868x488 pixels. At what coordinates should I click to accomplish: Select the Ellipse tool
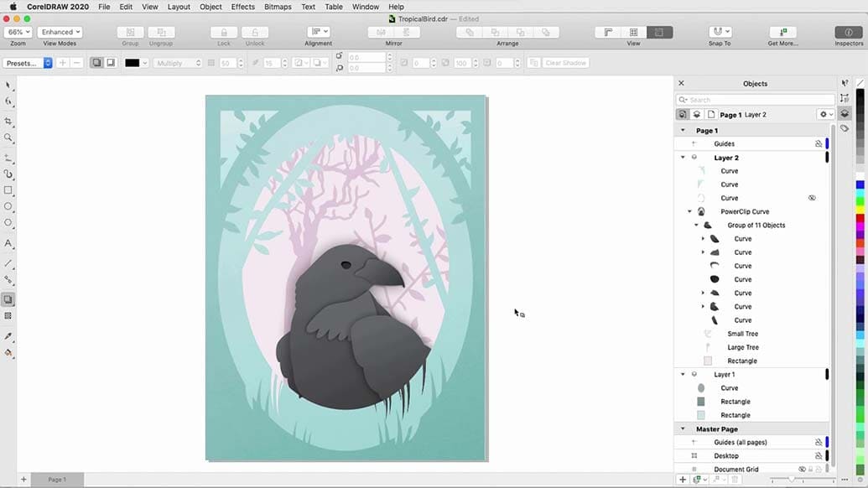(x=8, y=206)
